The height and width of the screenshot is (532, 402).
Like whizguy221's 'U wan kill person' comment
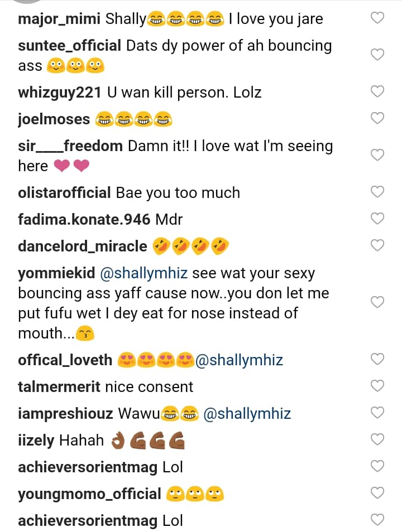[x=378, y=91]
